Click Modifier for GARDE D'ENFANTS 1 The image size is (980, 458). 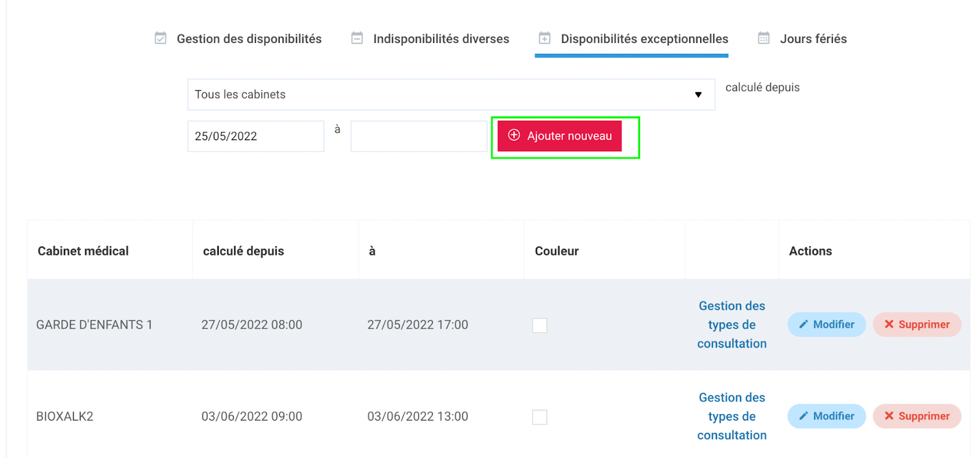(826, 325)
